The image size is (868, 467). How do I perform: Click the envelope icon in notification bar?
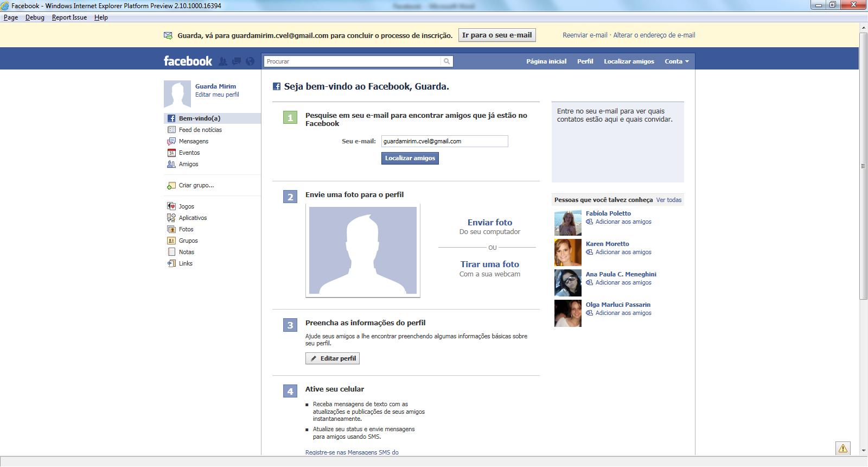click(168, 35)
